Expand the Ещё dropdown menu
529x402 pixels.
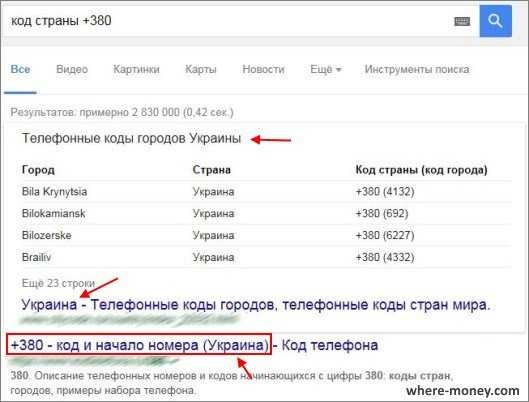(x=326, y=69)
